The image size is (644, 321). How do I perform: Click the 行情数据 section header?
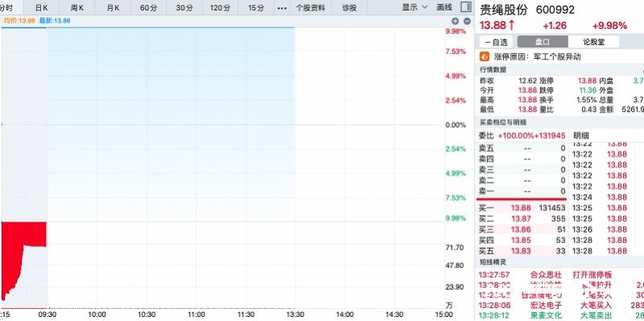[493, 70]
